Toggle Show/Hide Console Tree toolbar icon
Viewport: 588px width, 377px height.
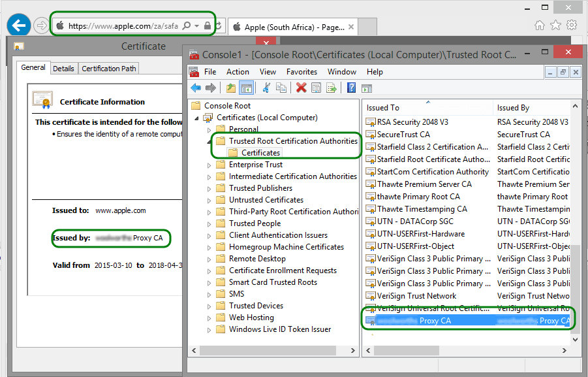point(247,88)
